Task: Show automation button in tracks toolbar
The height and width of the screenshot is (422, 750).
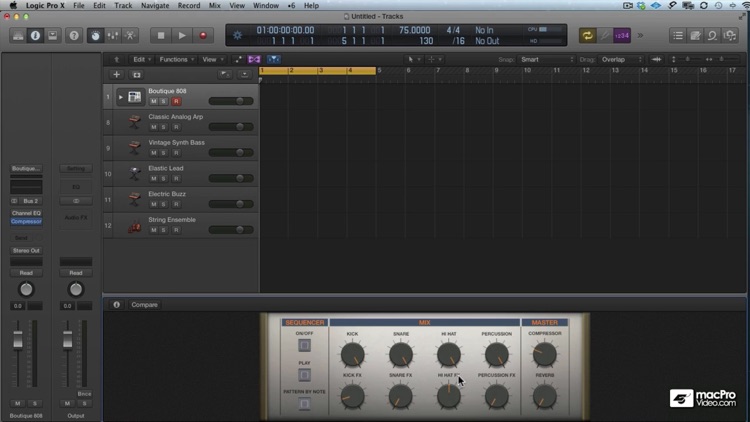Action: point(238,59)
